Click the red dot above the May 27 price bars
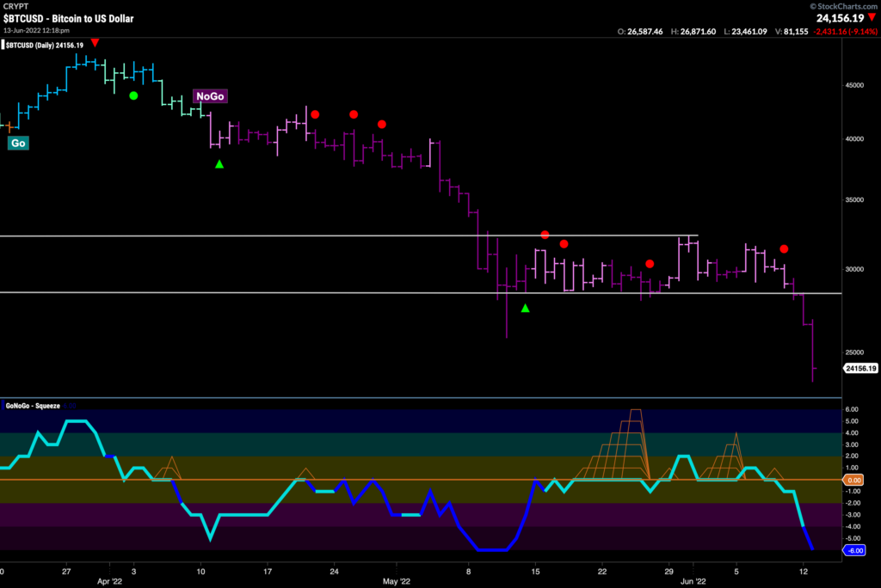This screenshot has width=881, height=588. pyautogui.click(x=650, y=263)
